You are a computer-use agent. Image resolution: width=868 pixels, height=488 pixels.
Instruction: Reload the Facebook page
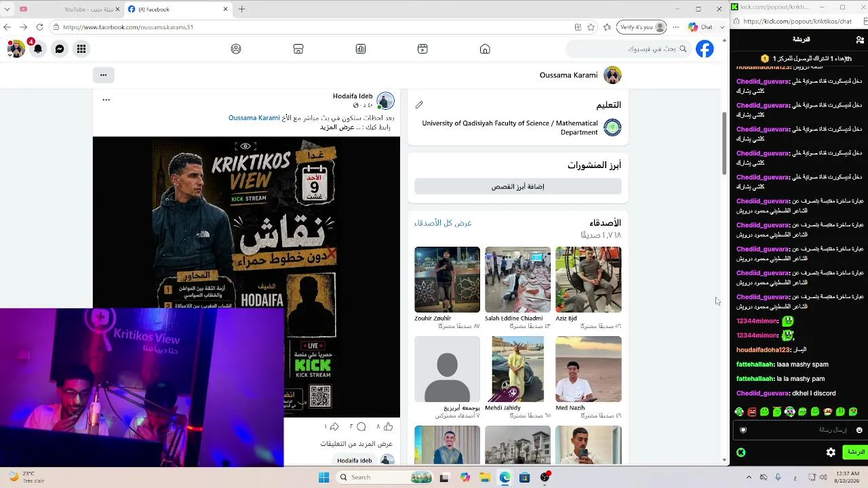pos(39,27)
